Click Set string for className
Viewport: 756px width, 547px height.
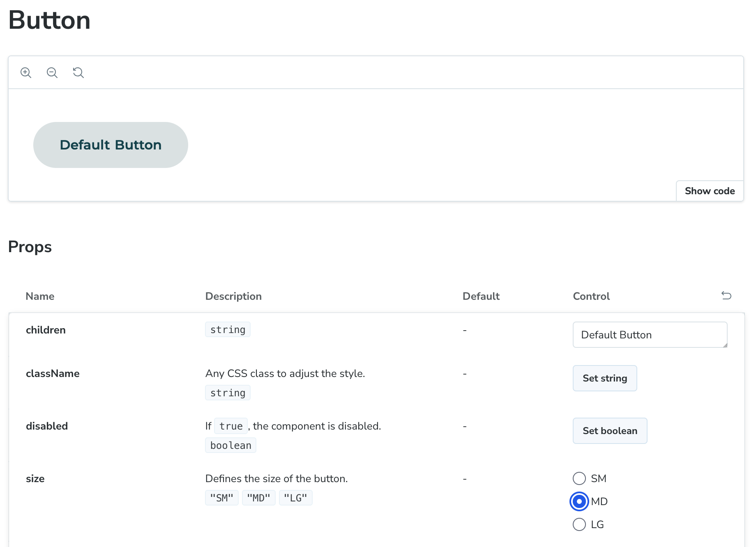click(x=605, y=378)
